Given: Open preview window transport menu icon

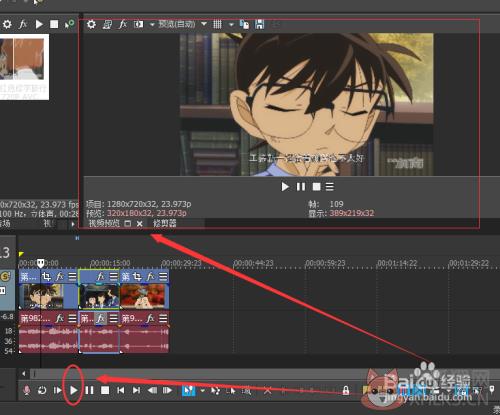Looking at the screenshot, I should [x=329, y=187].
